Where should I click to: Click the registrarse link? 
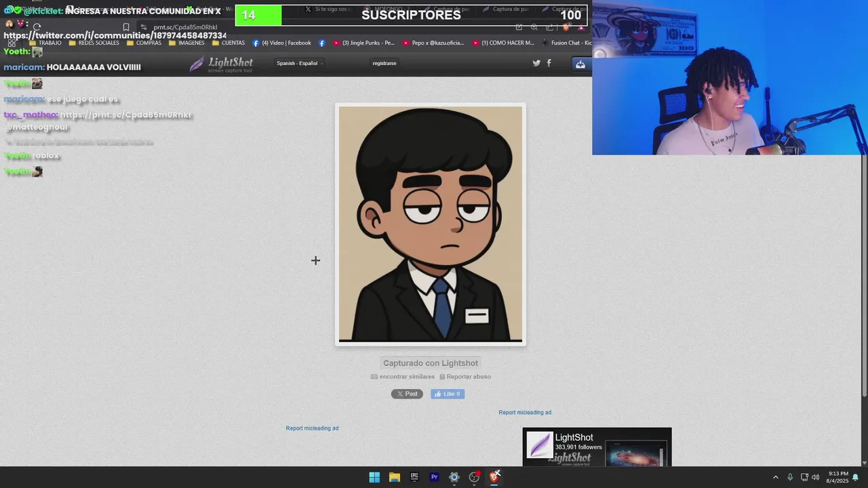click(384, 63)
